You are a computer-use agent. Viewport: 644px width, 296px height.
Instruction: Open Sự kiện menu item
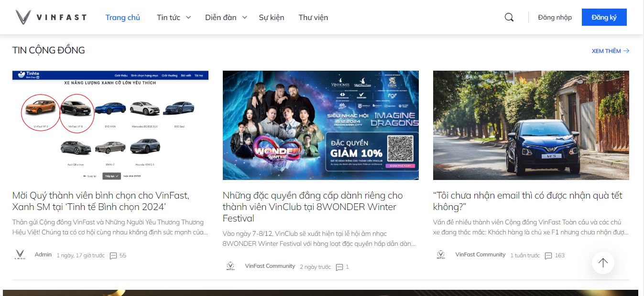[272, 17]
